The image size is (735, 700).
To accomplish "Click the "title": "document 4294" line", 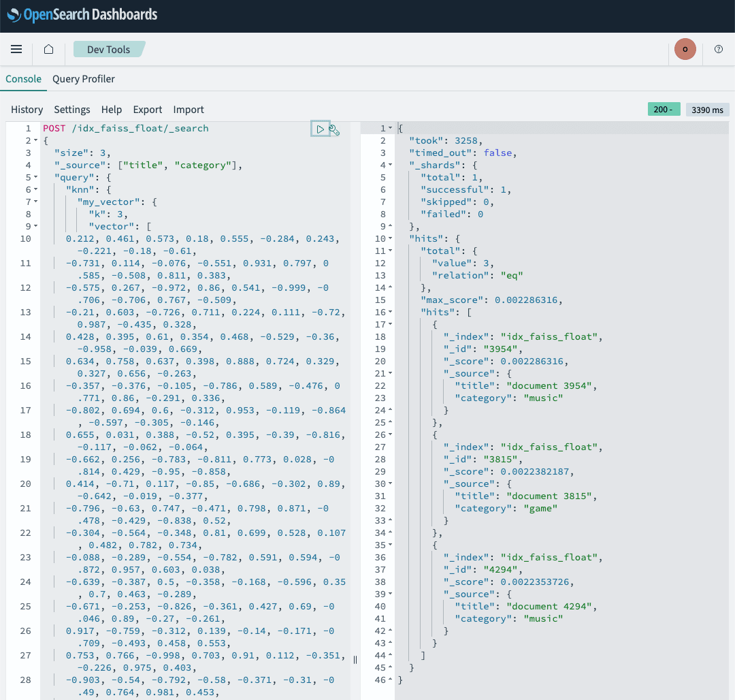I will (x=526, y=606).
